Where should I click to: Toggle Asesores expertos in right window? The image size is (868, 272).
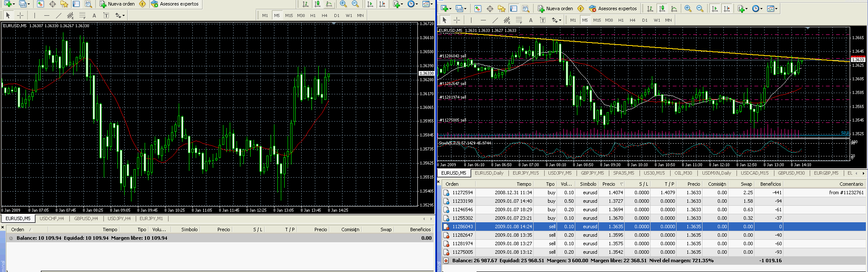613,8
